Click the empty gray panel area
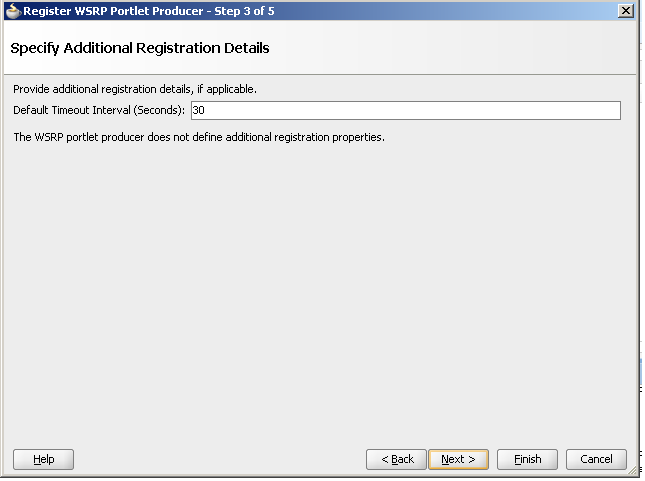 coord(321,288)
